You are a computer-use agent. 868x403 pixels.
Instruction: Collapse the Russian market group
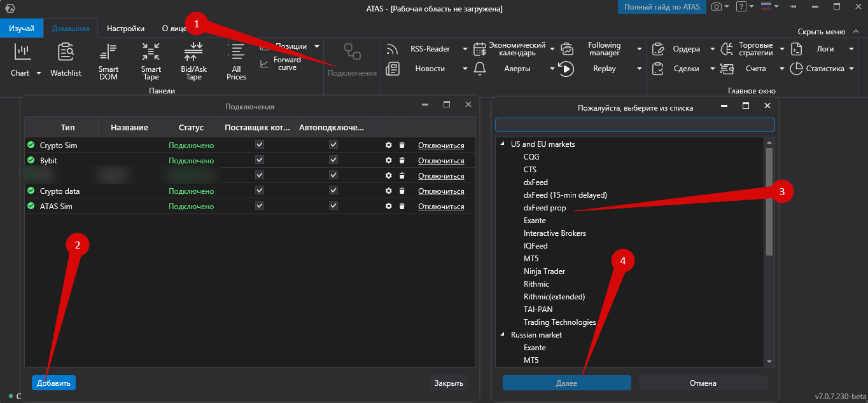(x=502, y=335)
